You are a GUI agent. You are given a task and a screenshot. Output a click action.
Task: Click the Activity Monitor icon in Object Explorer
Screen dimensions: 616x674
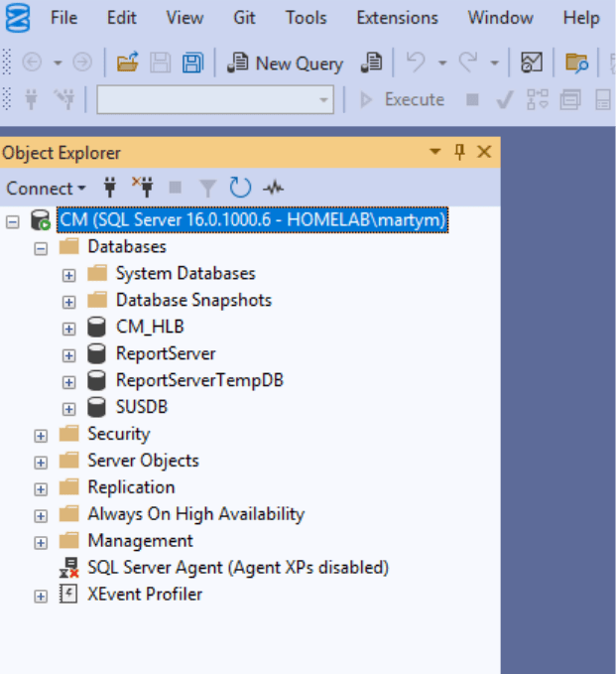[273, 188]
